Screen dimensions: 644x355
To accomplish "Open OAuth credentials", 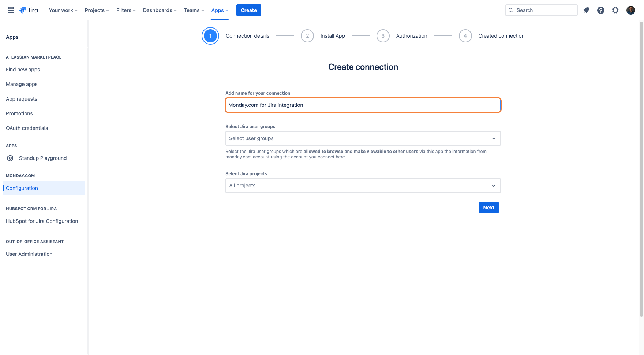I will 27,128.
